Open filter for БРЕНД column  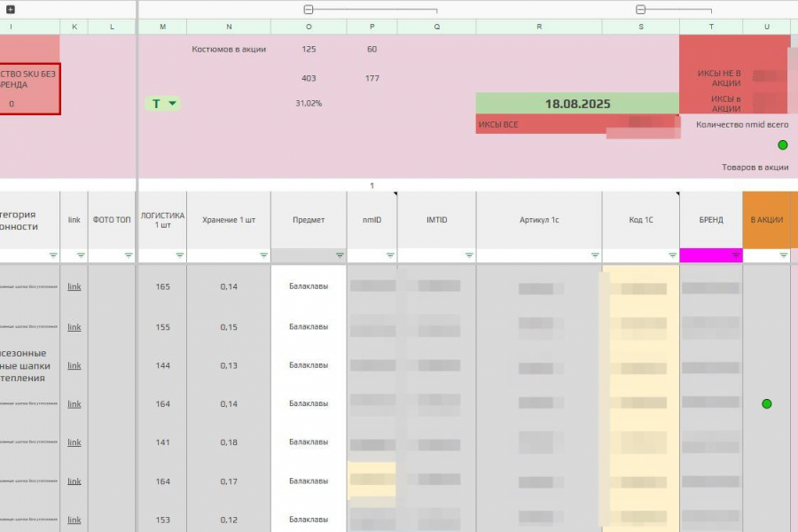coord(736,255)
